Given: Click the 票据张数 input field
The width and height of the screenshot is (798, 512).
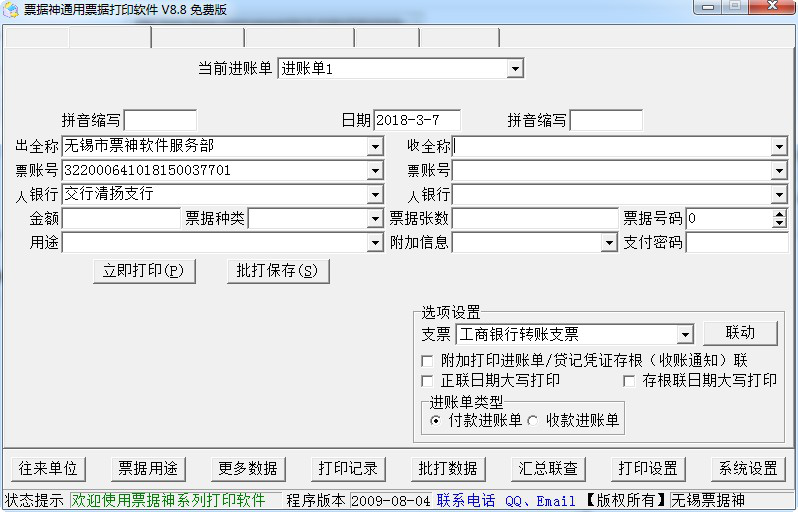Looking at the screenshot, I should [x=535, y=219].
